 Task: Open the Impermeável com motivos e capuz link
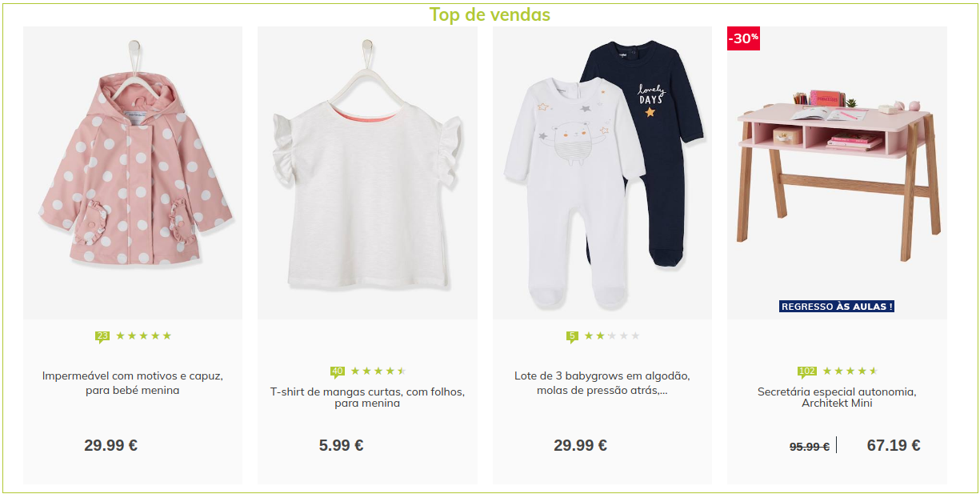(133, 383)
